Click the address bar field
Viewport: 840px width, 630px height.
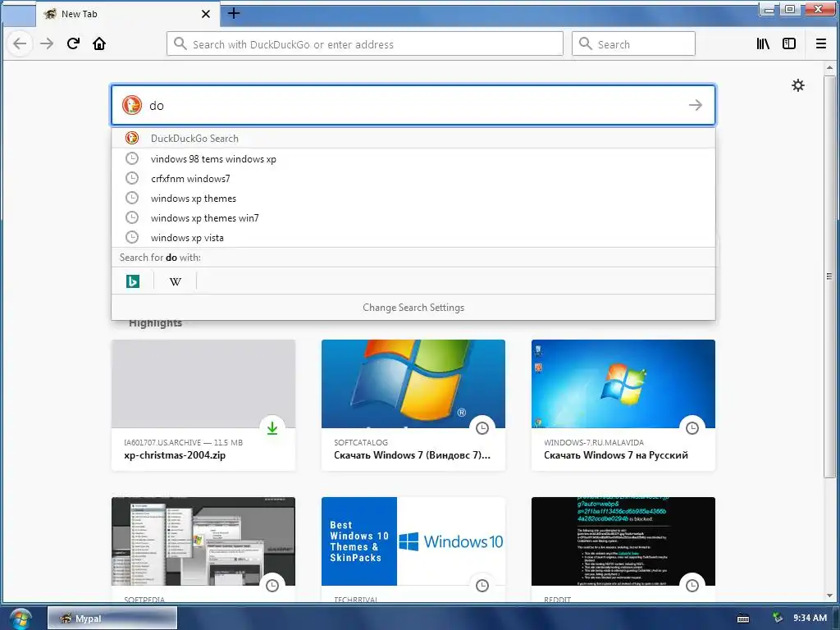(365, 44)
